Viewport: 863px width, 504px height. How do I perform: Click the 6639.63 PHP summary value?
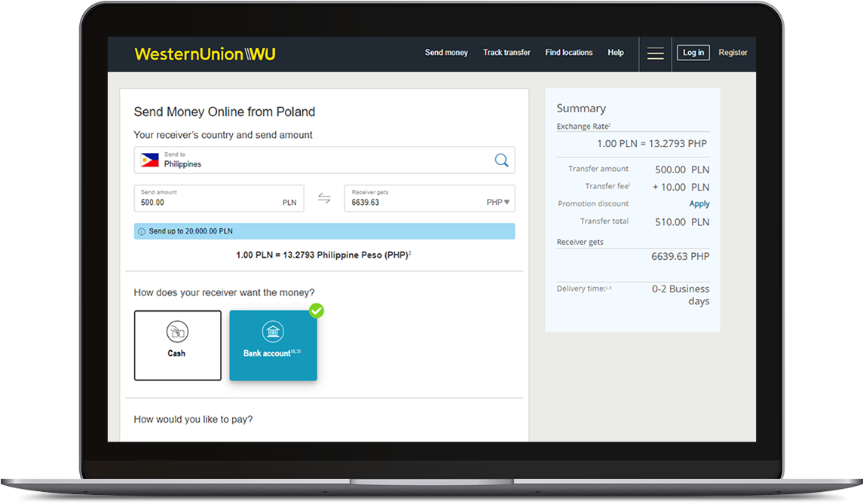681,256
